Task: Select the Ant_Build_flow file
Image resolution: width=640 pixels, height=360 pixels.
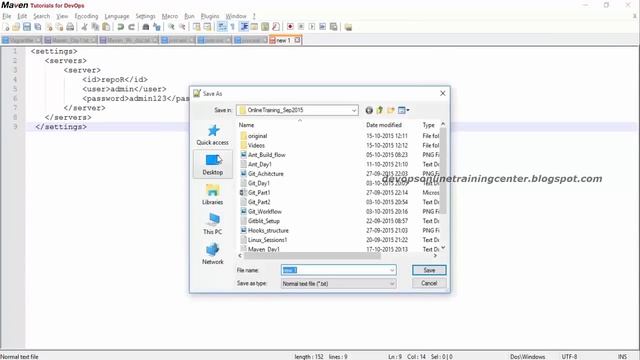Action: click(x=263, y=155)
